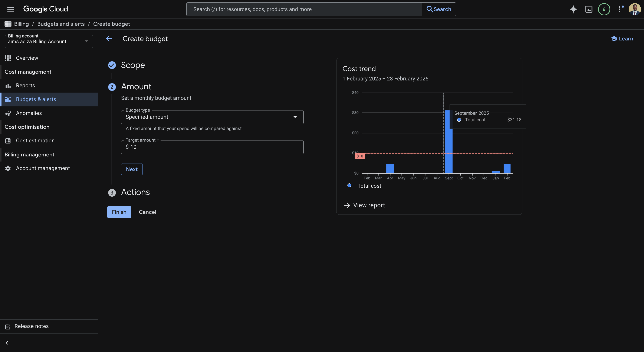The width and height of the screenshot is (644, 352).
Task: Go to Overview in the sidebar
Action: pos(8,58)
